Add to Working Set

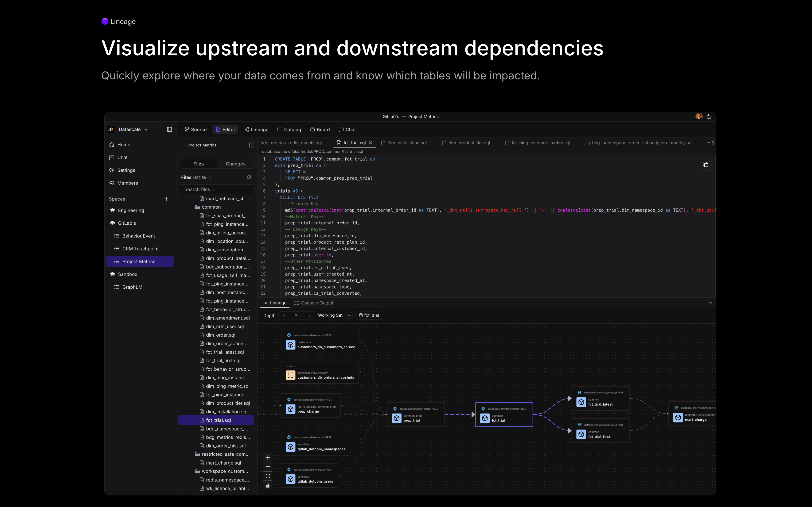point(349,315)
